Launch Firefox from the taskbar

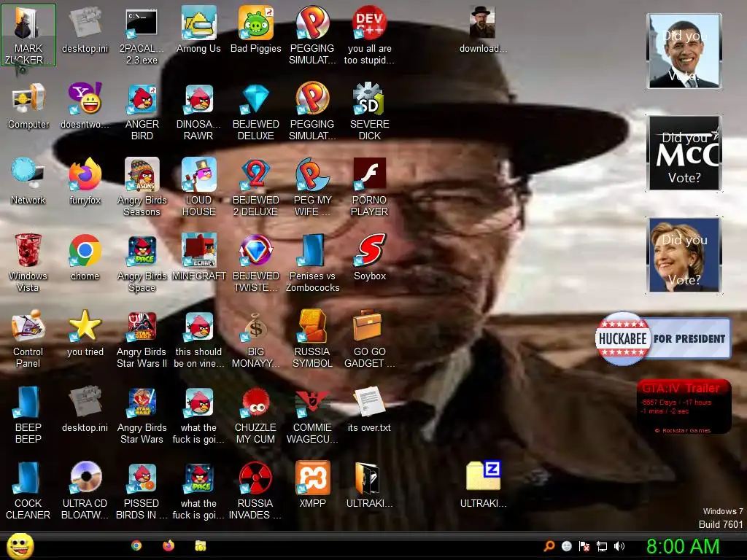point(169,545)
